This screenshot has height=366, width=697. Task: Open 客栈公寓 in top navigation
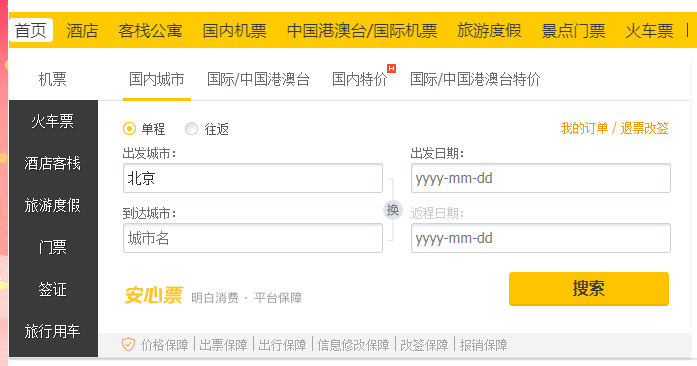[150, 31]
